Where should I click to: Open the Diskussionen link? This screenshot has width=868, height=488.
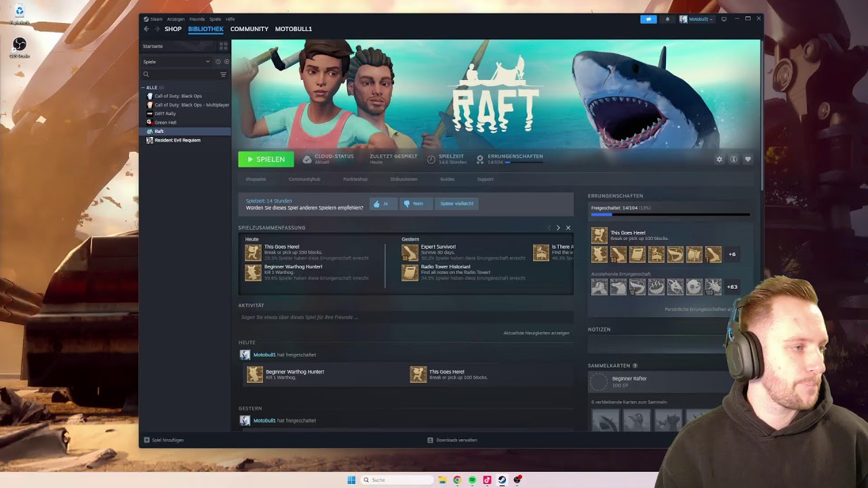[403, 179]
